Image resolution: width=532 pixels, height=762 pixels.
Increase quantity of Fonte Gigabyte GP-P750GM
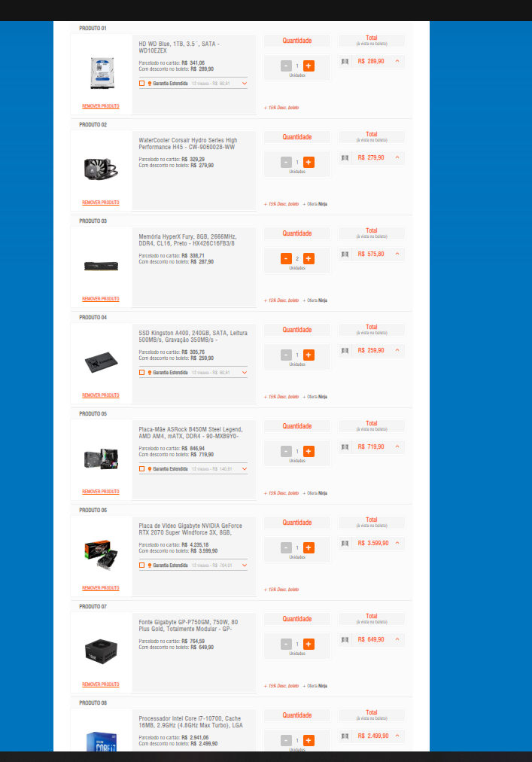(x=309, y=645)
